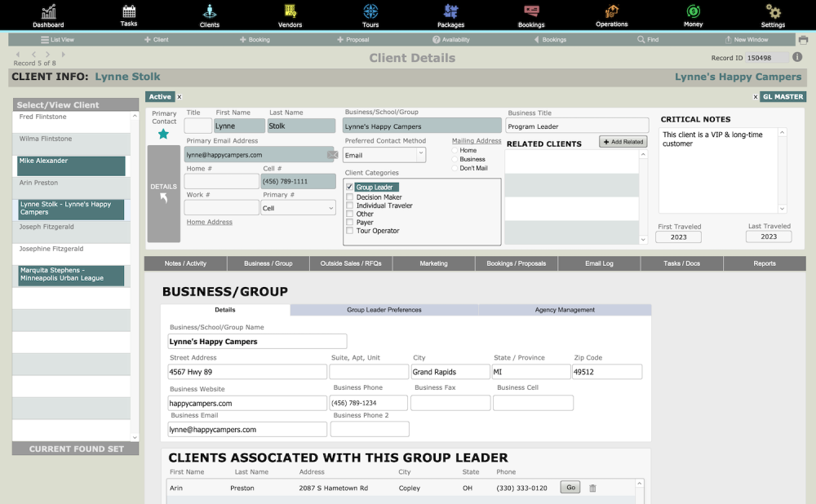816x504 pixels.
Task: Open the Tasks calendar icon
Action: click(129, 15)
